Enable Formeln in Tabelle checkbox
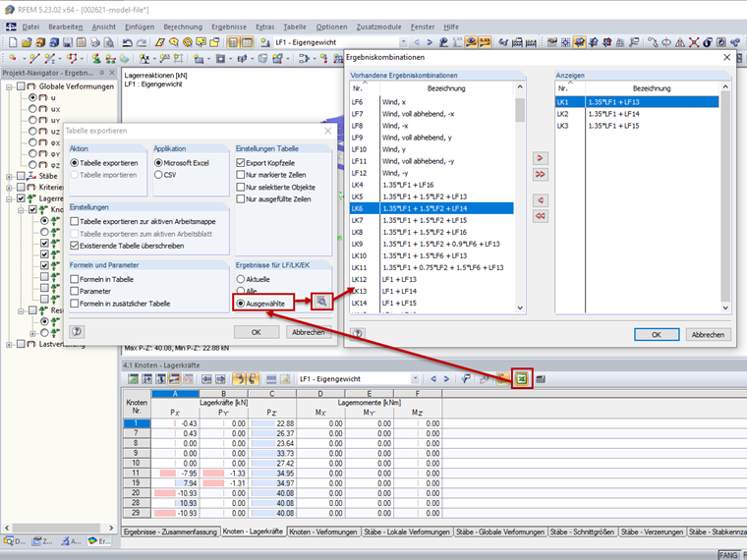Viewport: 747px width, 560px height. coord(75,279)
